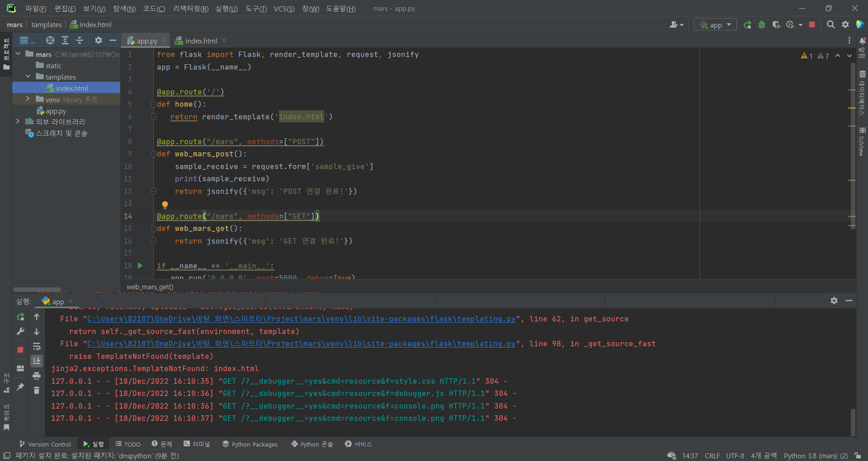Rerun app from the run panel sidebar

coord(20,317)
